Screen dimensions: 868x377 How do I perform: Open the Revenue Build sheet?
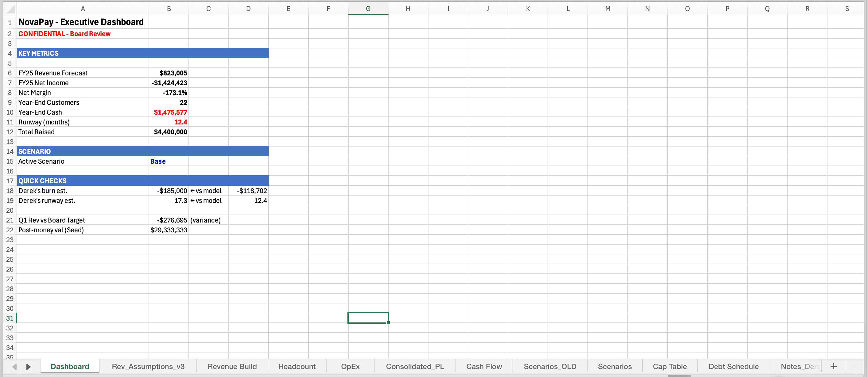232,366
